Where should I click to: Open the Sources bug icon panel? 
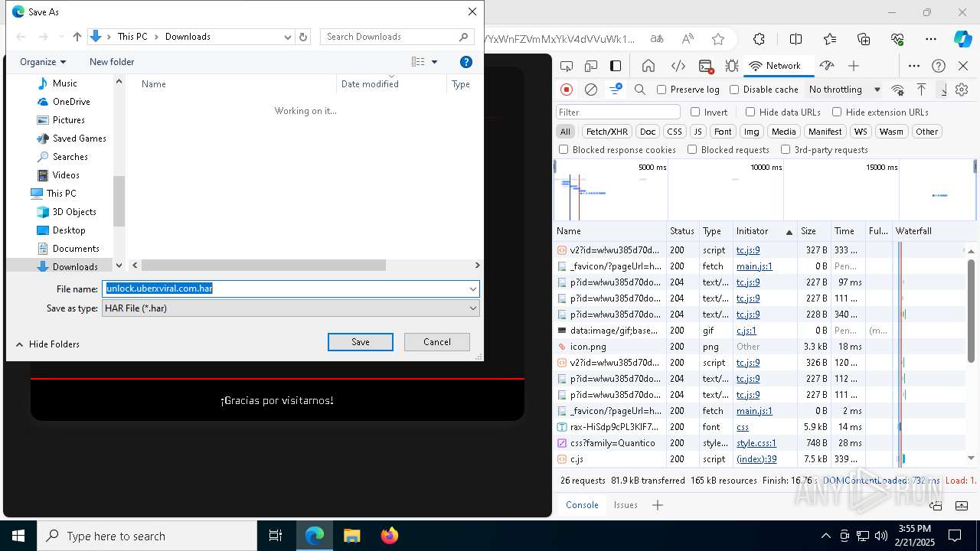tap(732, 66)
